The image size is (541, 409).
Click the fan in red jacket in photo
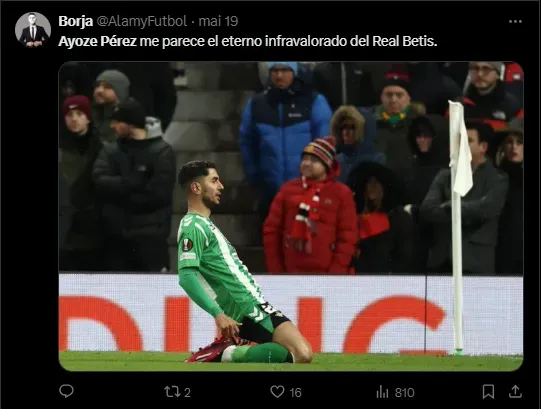coord(311,207)
